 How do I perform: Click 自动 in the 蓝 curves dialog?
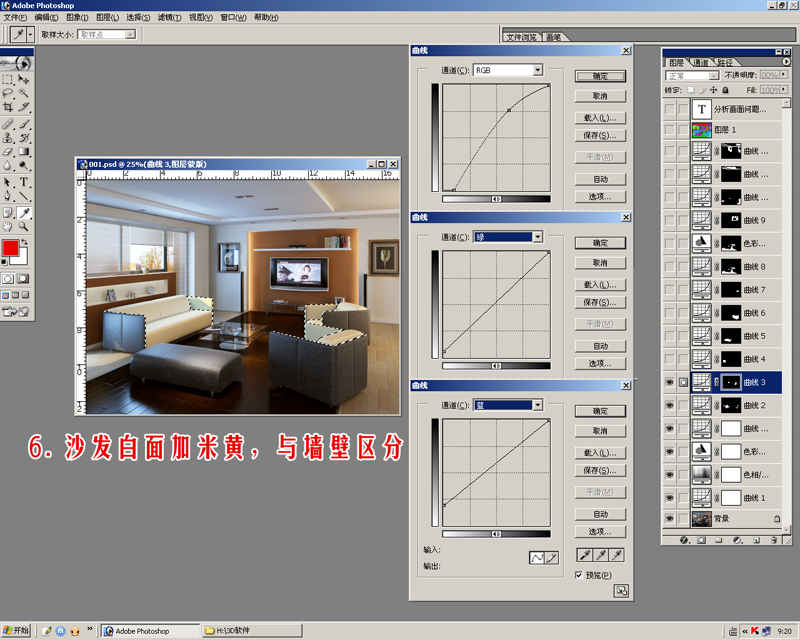(x=600, y=514)
